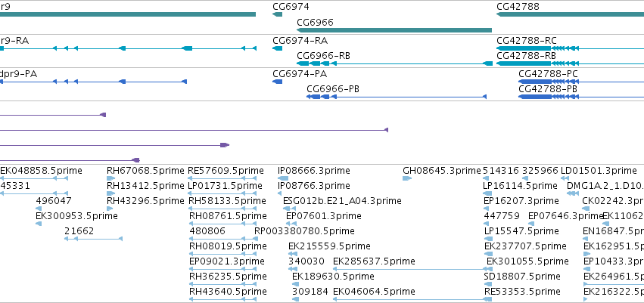Select EST label RE53353.5prime
The image size is (644, 303).
coord(522,292)
